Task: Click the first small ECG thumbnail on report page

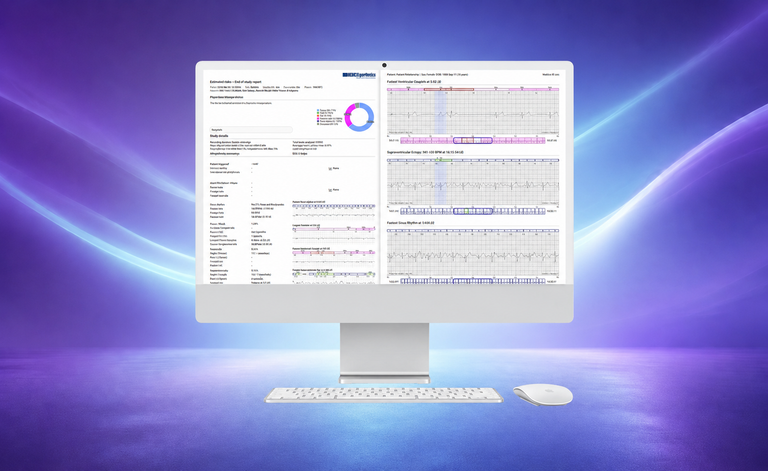Action: 335,211
